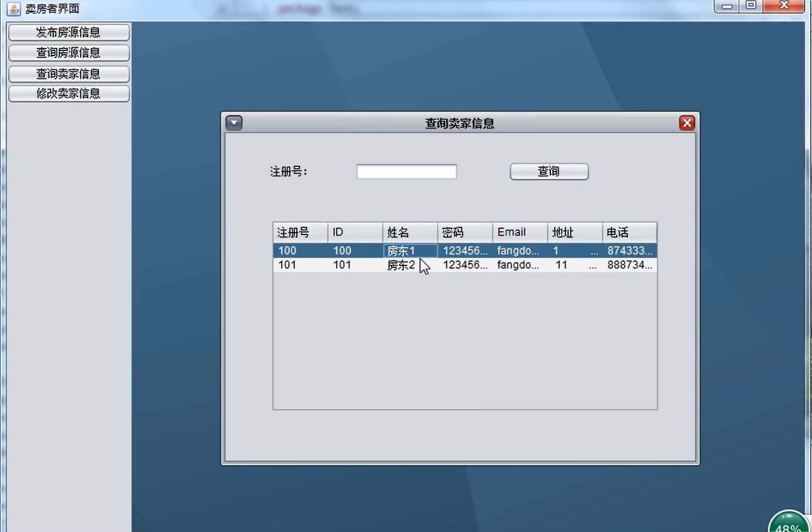The image size is (812, 532).
Task: Open the 修改卖家信息 option
Action: 69,93
